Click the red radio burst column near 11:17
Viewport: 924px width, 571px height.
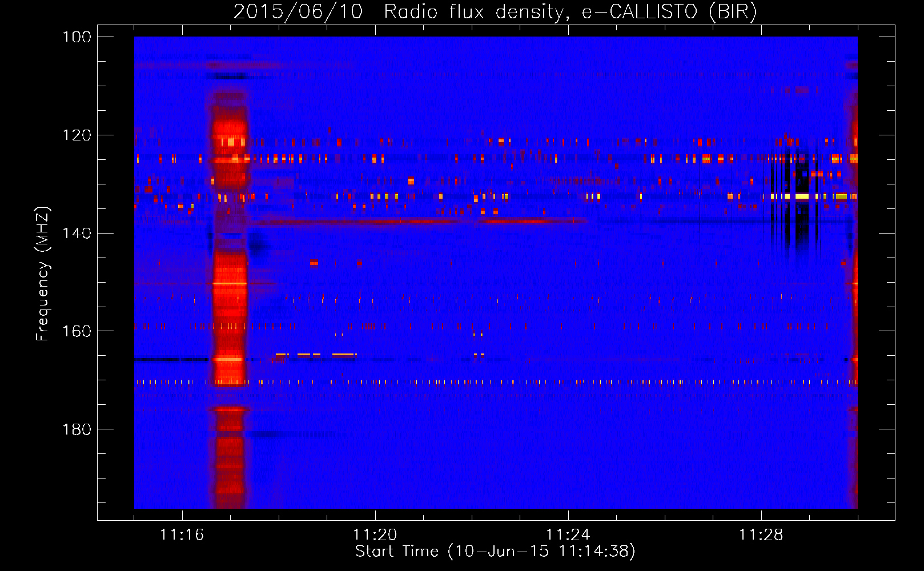230,297
